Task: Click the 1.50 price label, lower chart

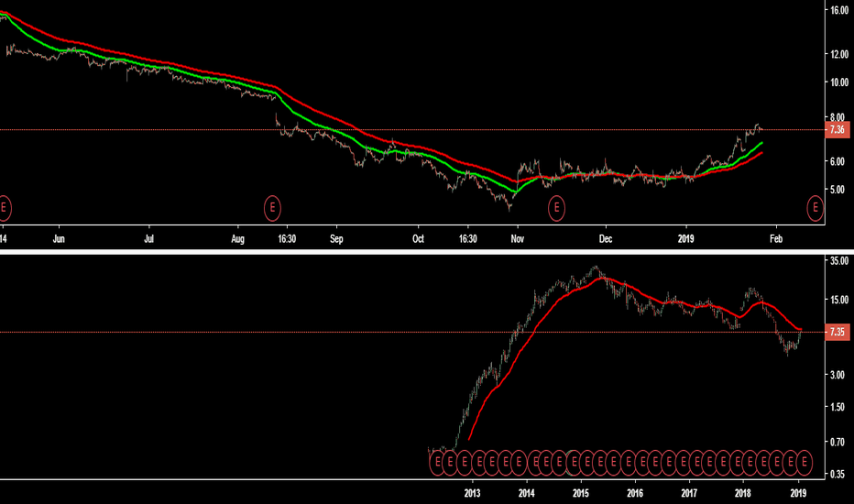Action: point(838,407)
